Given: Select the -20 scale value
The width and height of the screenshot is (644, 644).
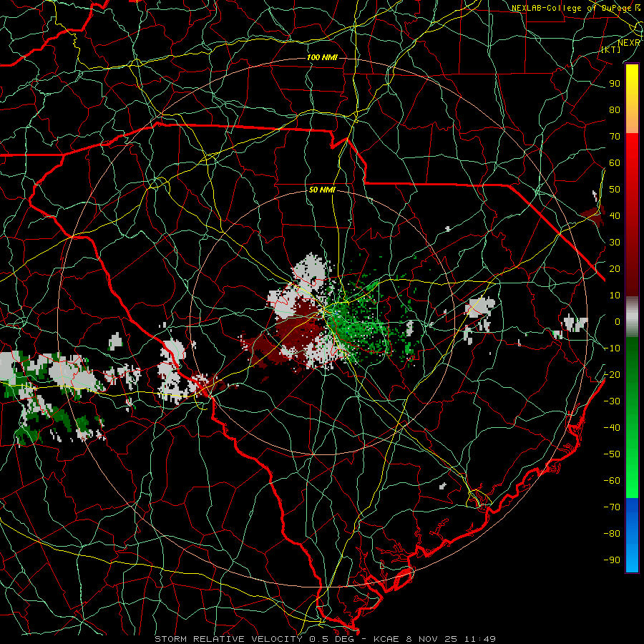Looking at the screenshot, I should [612, 374].
